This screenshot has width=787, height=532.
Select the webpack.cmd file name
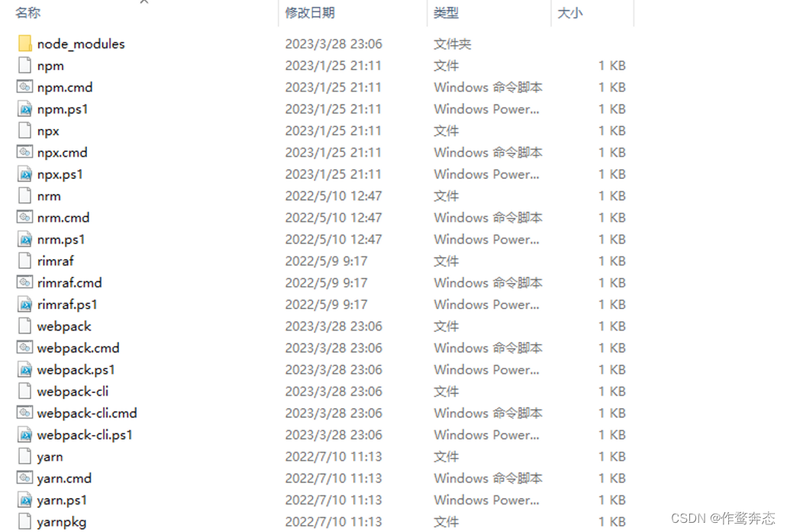pyautogui.click(x=79, y=348)
